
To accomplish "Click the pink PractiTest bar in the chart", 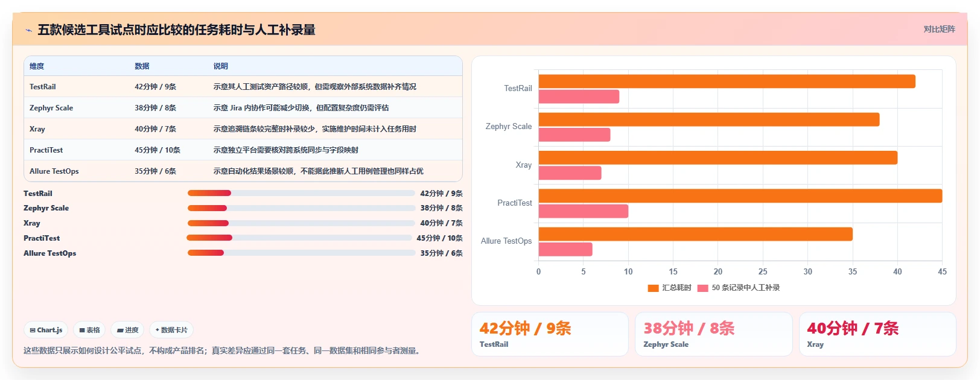I will click(x=584, y=211).
